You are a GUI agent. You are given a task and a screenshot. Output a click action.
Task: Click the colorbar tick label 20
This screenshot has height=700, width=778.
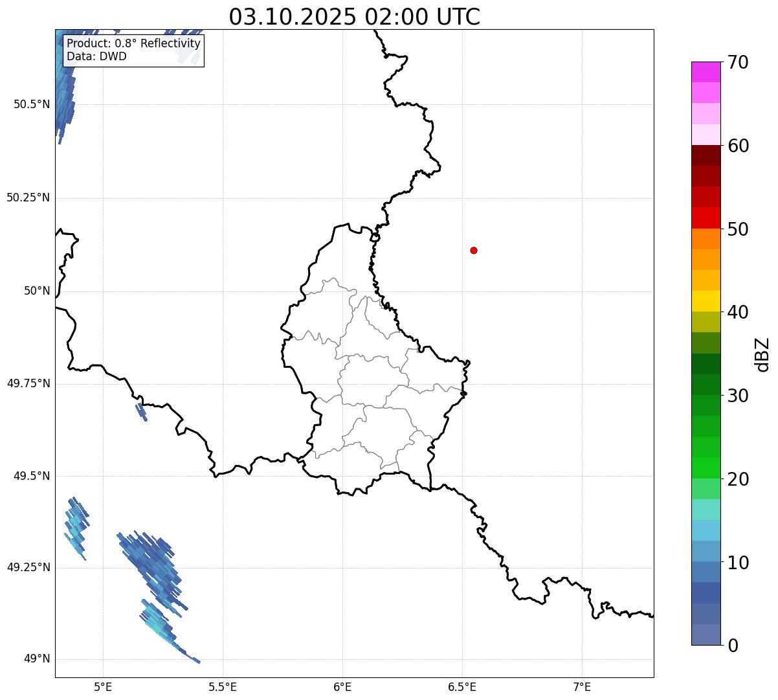coord(738,479)
